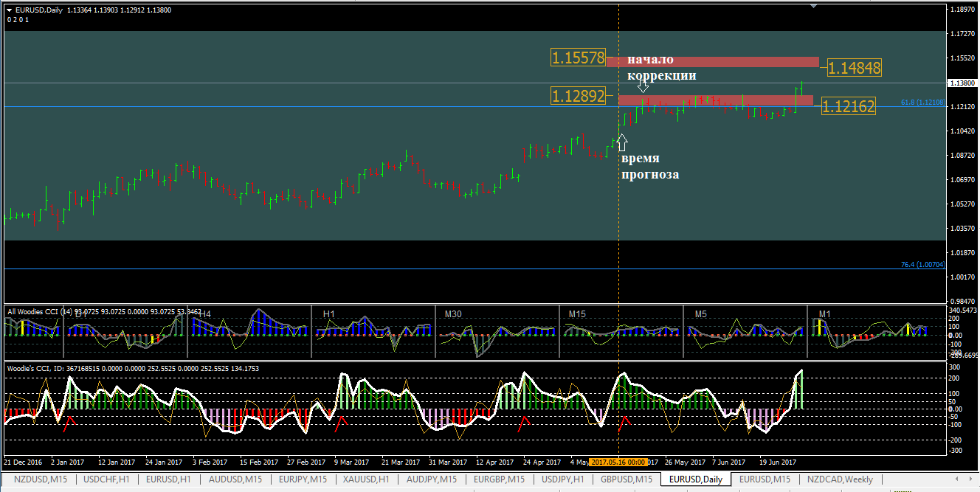Click the down arrow under 'коррекции'
The height and width of the screenshot is (492, 980).
tap(643, 86)
